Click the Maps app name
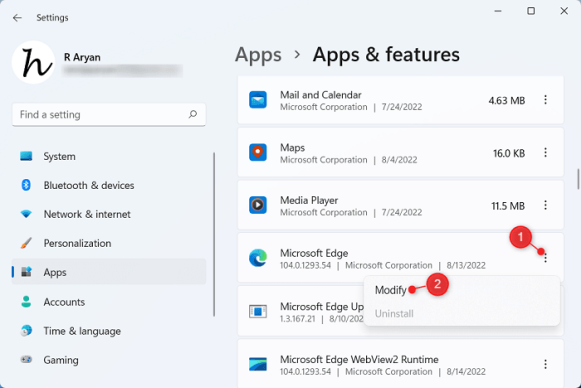Image resolution: width=581 pixels, height=388 pixels. [292, 147]
